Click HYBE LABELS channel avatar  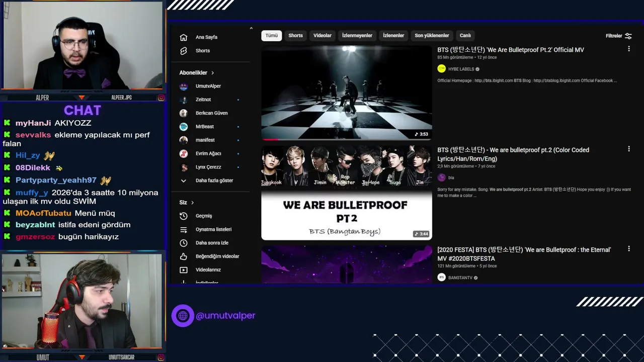(x=441, y=69)
